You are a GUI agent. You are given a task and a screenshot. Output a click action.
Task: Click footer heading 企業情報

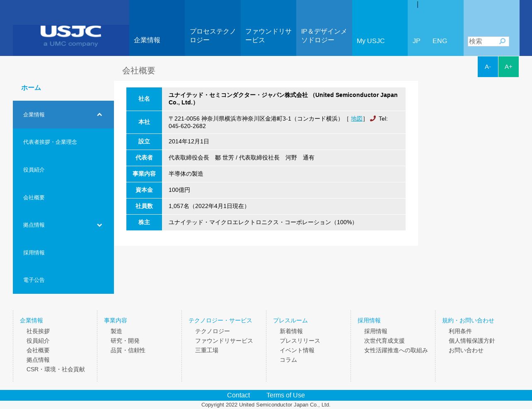31,320
